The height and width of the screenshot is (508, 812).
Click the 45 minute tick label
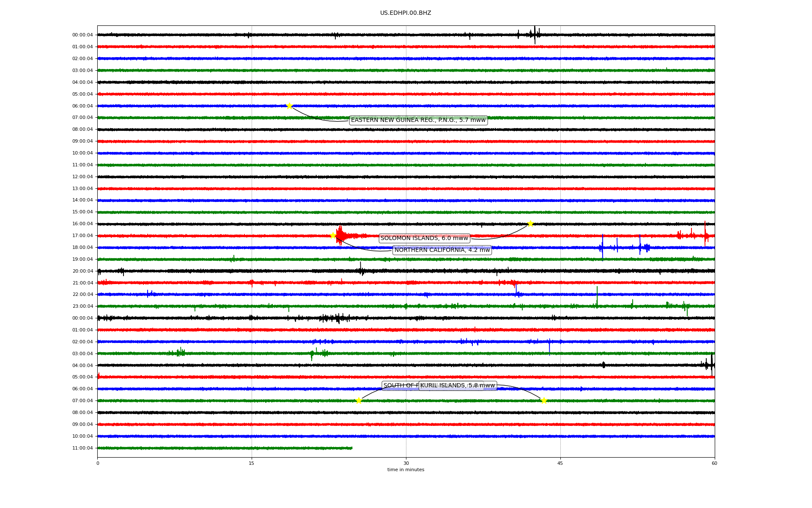pyautogui.click(x=560, y=463)
